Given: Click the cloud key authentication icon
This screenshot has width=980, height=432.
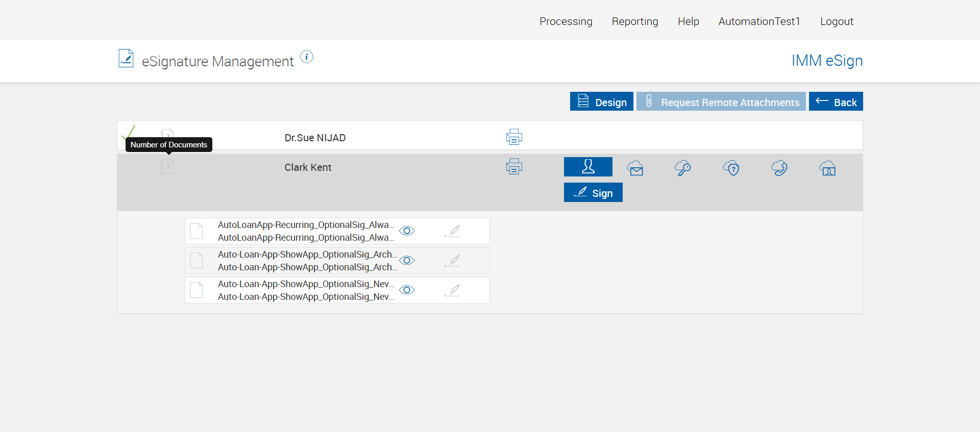Looking at the screenshot, I should pyautogui.click(x=683, y=168).
